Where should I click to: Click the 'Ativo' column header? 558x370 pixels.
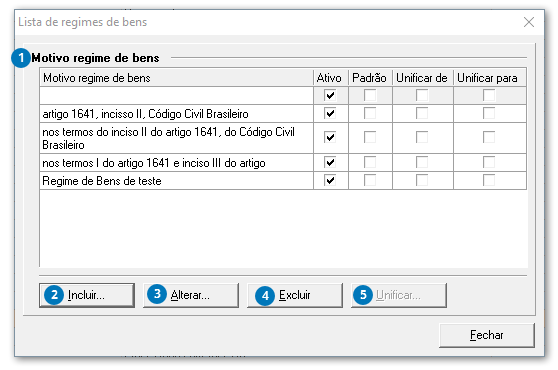click(331, 78)
